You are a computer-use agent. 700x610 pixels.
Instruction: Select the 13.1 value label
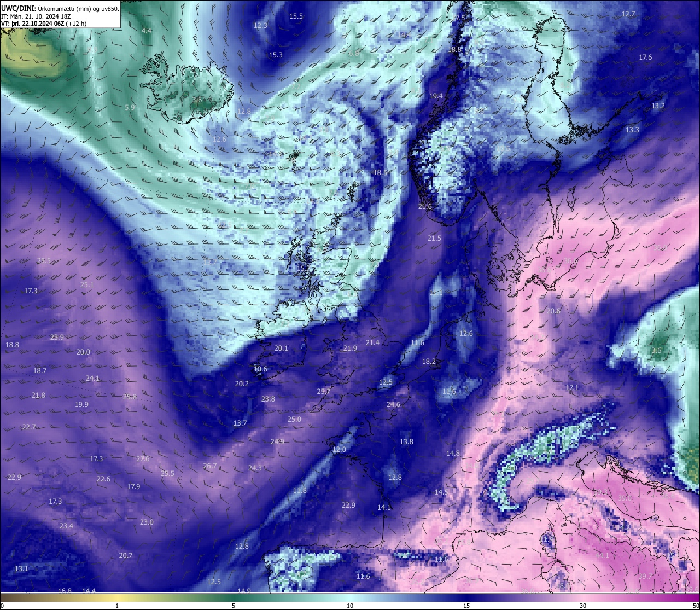point(21,568)
